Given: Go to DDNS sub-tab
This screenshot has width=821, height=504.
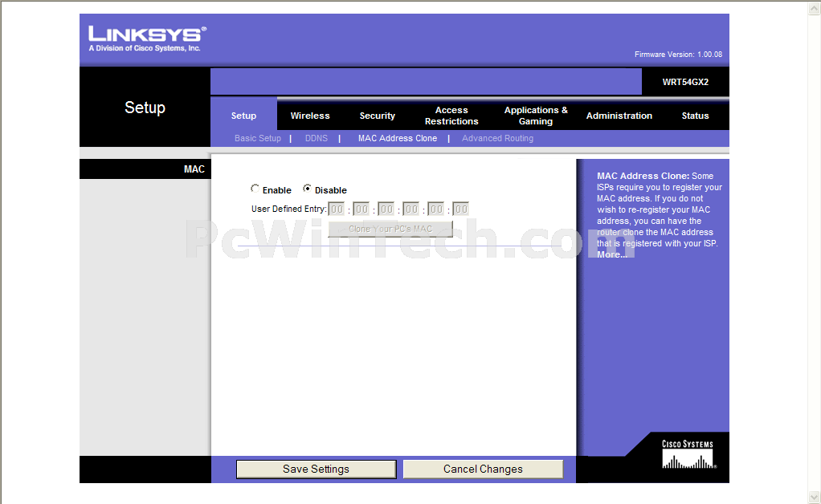Looking at the screenshot, I should (x=317, y=138).
